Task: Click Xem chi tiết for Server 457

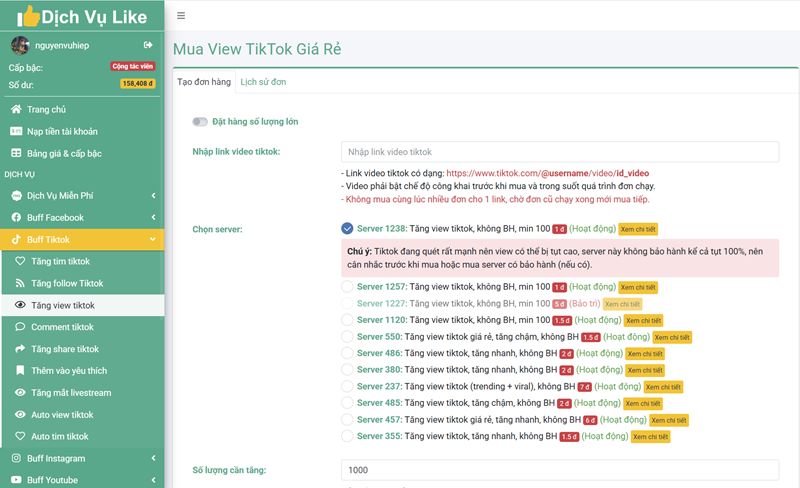Action: click(669, 420)
